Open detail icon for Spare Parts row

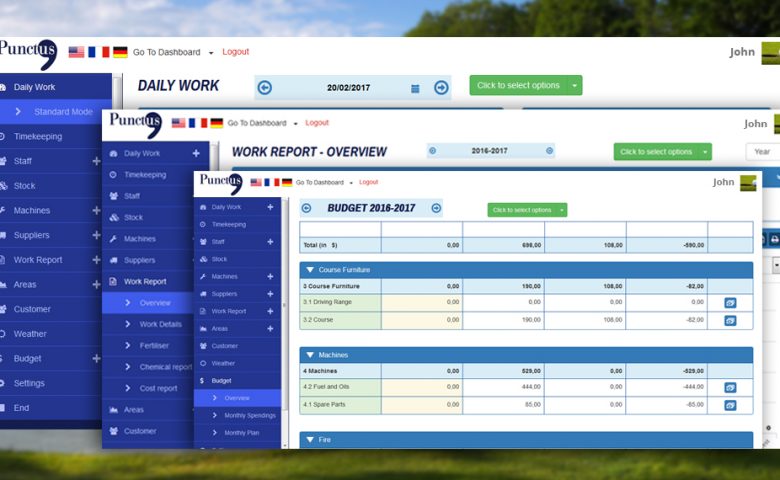point(730,405)
